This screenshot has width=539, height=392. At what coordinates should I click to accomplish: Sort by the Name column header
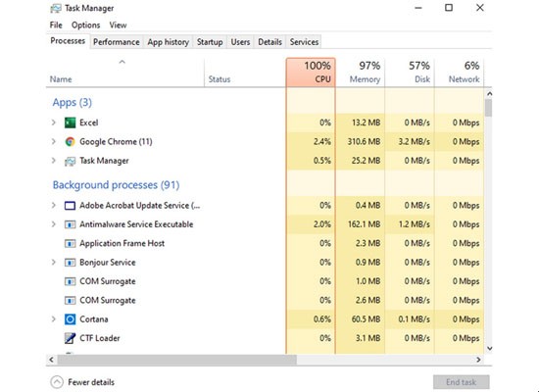click(125, 73)
